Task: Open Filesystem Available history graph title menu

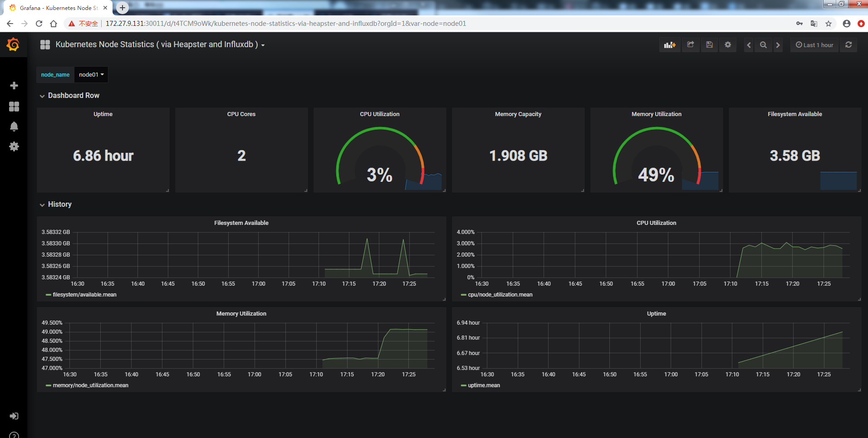Action: 241,223
